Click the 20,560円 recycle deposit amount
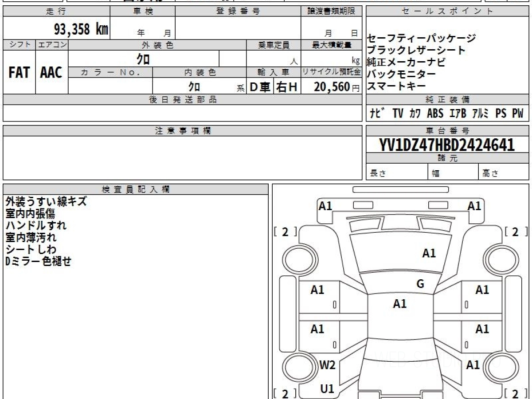This screenshot has height=399, width=532. pyautogui.click(x=337, y=87)
